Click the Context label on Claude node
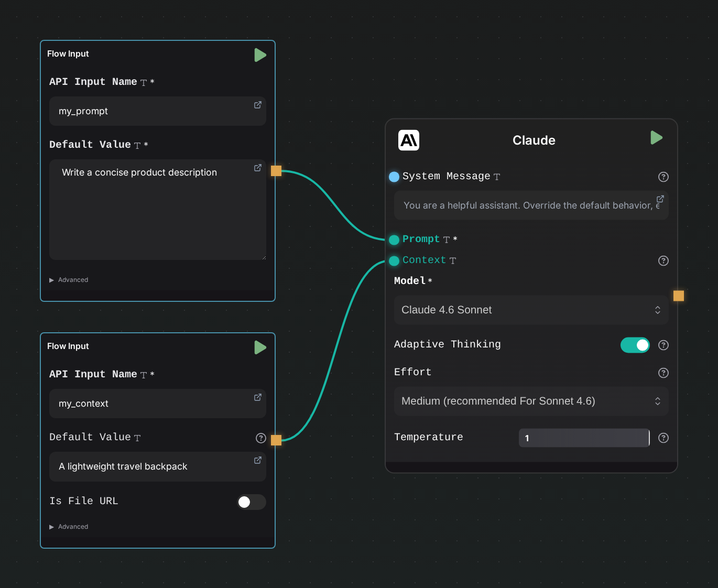Viewport: 718px width, 588px height. click(x=424, y=260)
